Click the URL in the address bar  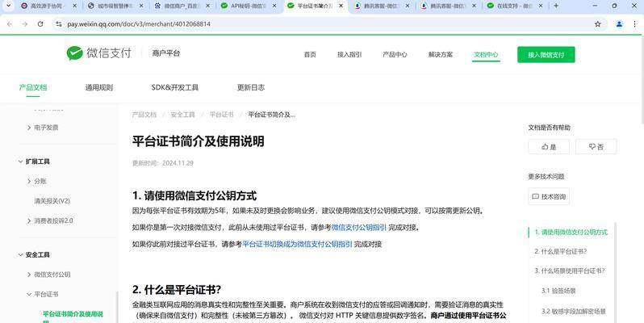139,24
